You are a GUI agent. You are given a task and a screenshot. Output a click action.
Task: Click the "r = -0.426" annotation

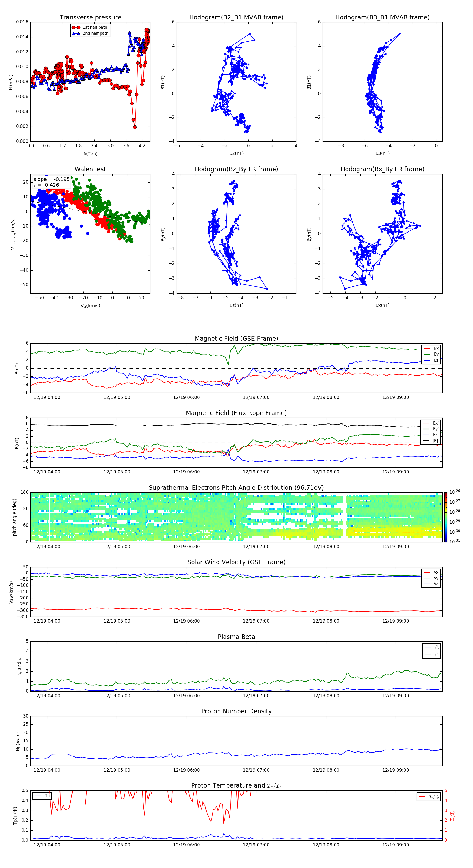tap(47, 185)
